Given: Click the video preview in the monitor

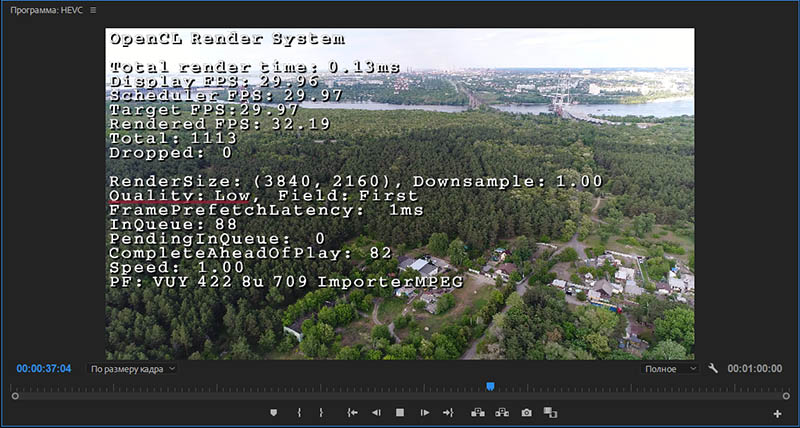Looking at the screenshot, I should click(x=399, y=194).
